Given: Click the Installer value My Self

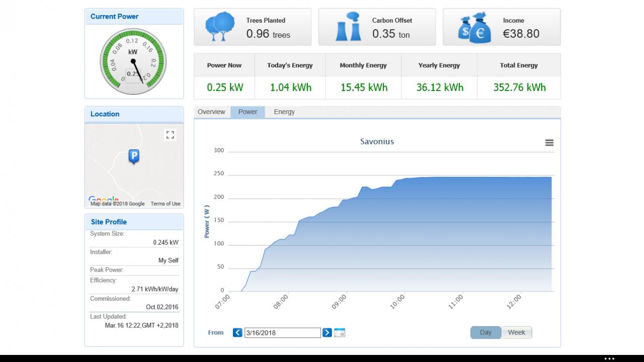Looking at the screenshot, I should [169, 260].
